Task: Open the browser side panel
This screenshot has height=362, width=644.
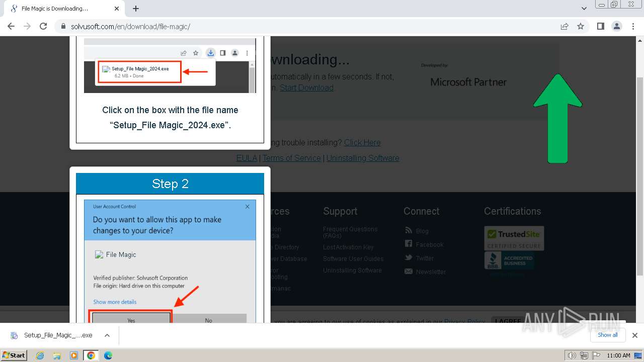Action: (x=600, y=26)
